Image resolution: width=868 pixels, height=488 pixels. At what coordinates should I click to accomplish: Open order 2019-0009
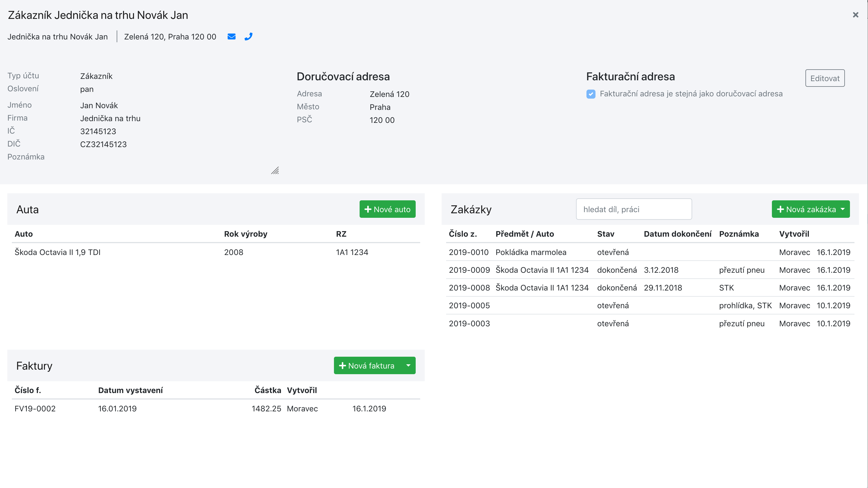point(469,270)
